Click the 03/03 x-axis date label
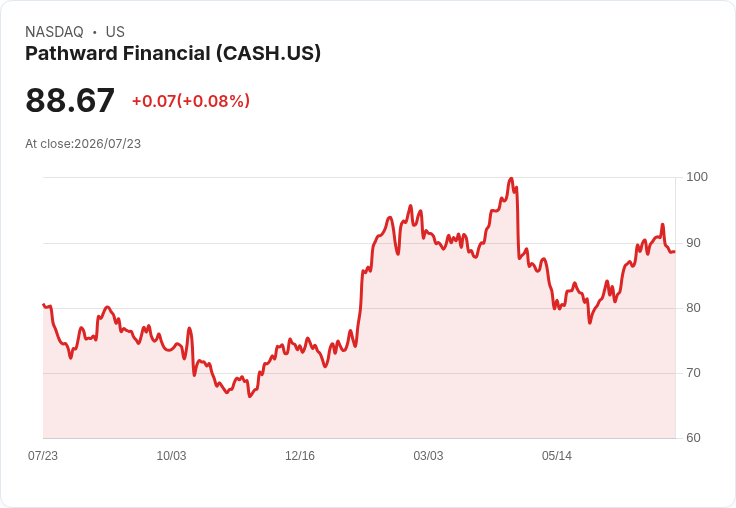Image resolution: width=736 pixels, height=508 pixels. 428,455
